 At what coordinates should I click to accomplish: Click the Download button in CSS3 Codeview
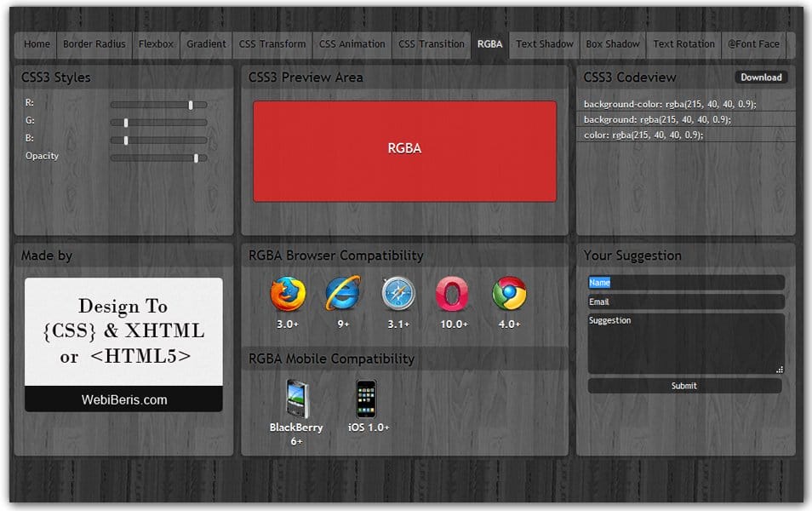[x=760, y=77]
